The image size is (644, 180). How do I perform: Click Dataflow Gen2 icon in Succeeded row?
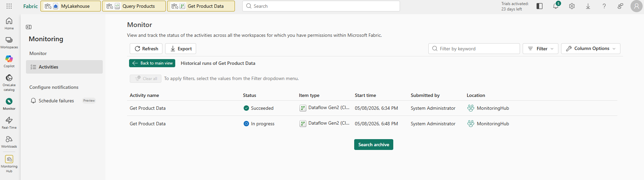coord(303,108)
